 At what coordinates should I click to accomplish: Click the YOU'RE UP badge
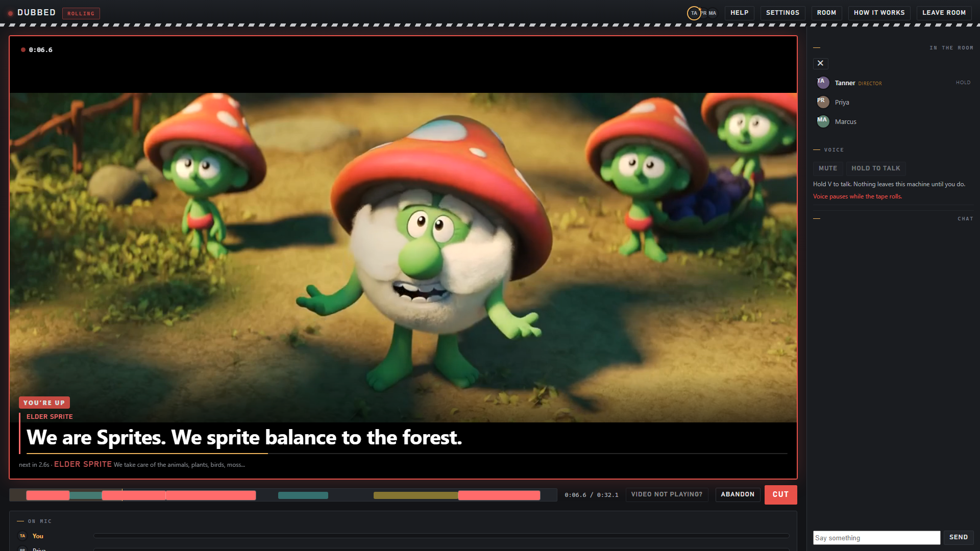click(x=44, y=403)
